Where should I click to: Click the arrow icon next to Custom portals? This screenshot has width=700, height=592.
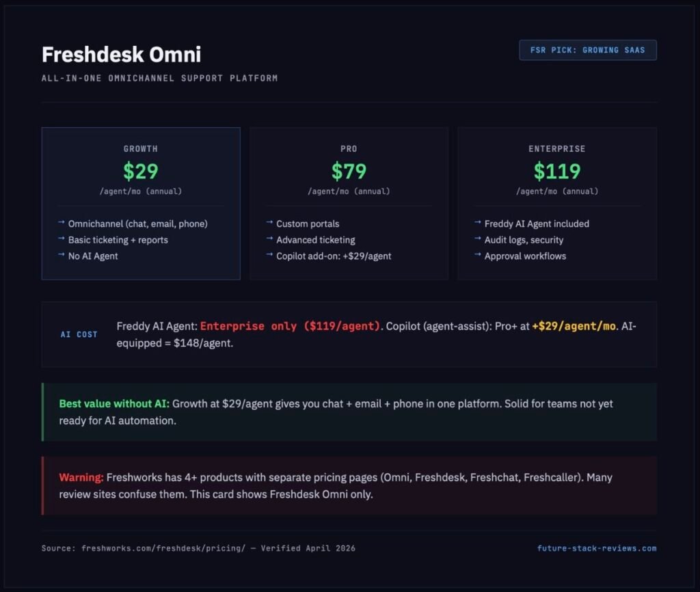point(269,224)
